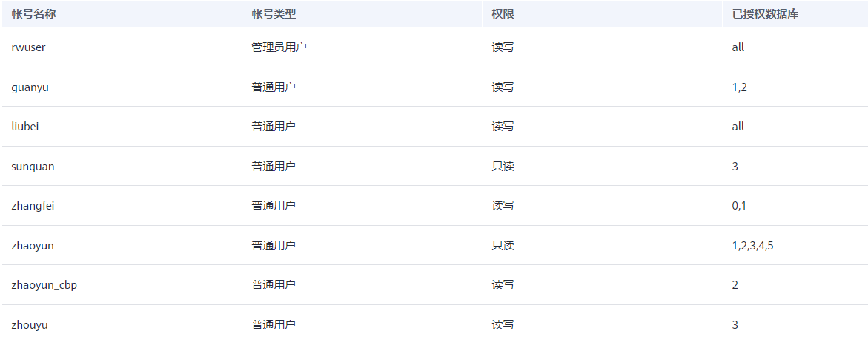The width and height of the screenshot is (868, 345).
Task: Click the liubei account name
Action: pyautogui.click(x=25, y=127)
